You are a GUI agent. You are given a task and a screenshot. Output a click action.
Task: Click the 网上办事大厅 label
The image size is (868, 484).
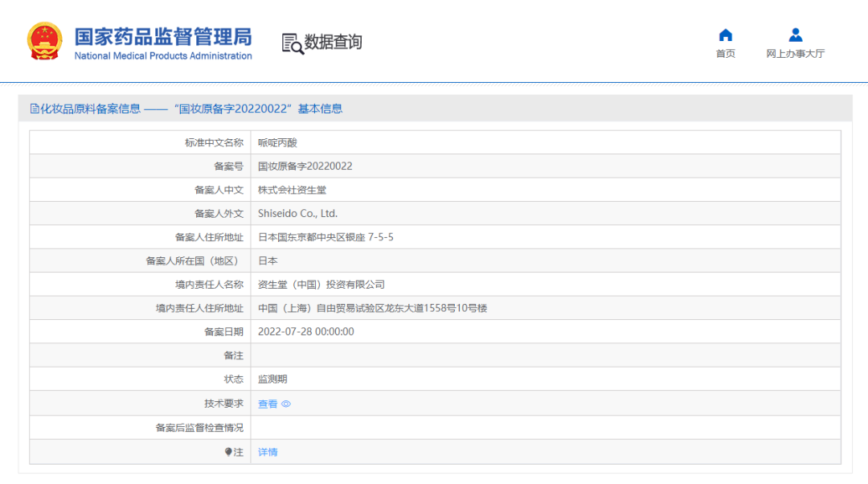tap(796, 54)
